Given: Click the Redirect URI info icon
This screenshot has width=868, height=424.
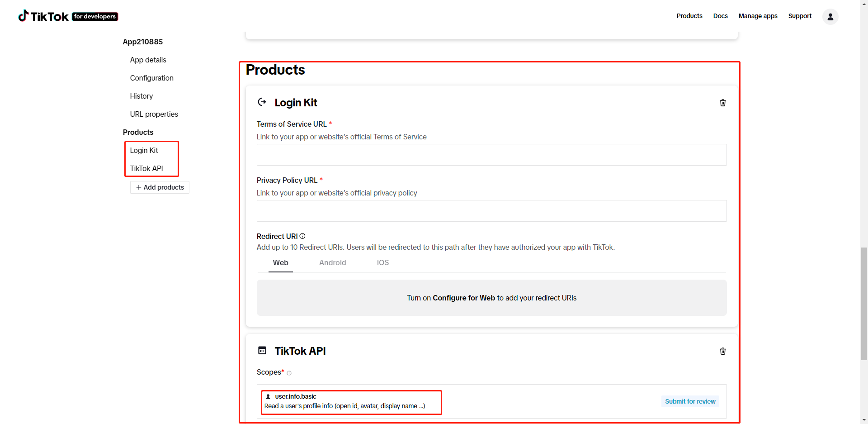Looking at the screenshot, I should pos(302,236).
